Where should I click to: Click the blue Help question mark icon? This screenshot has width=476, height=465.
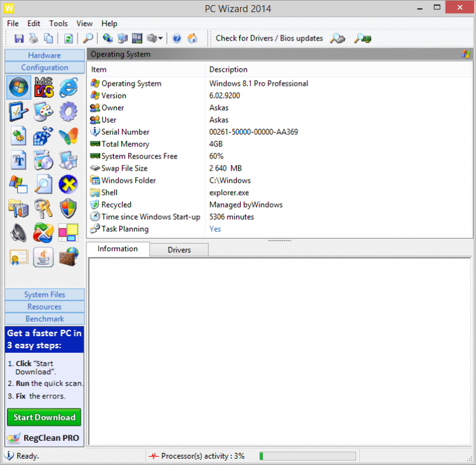[x=177, y=39]
